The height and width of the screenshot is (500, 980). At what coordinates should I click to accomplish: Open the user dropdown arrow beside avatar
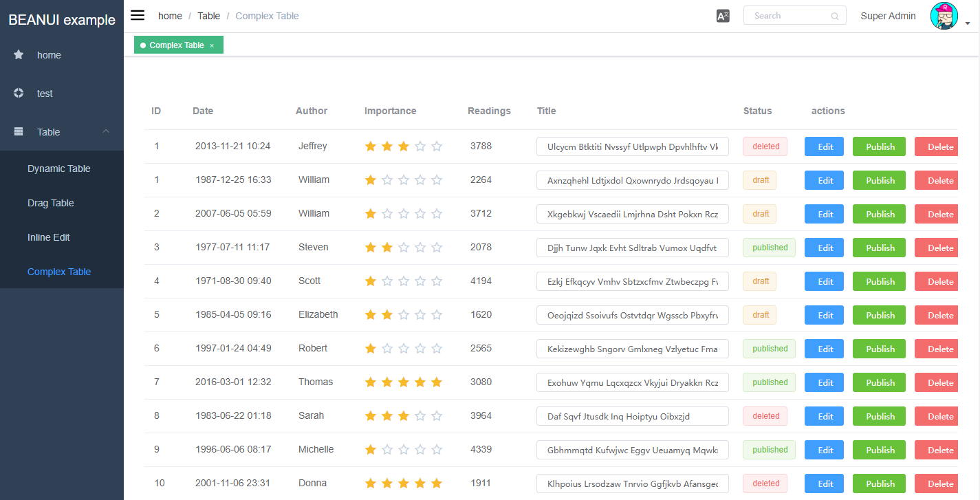(x=968, y=23)
